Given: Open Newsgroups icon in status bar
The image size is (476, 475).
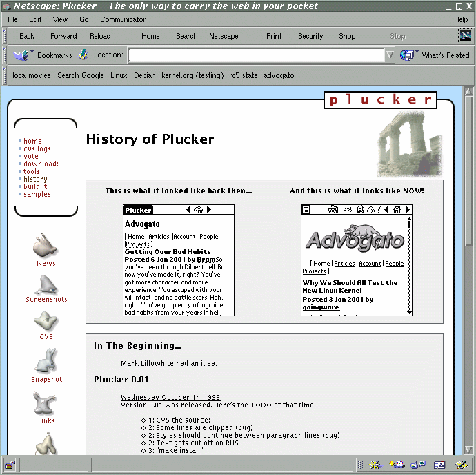Looking at the screenshot, I should [418, 465].
